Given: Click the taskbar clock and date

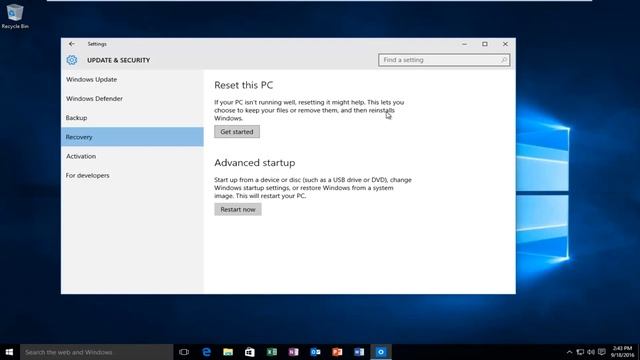Looking at the screenshot, I should 622,352.
